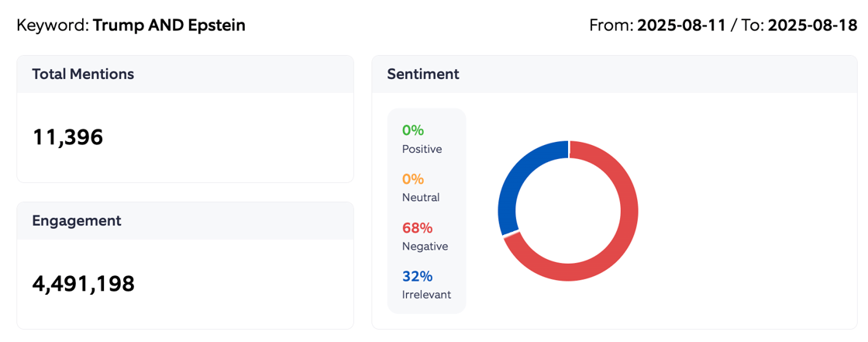Click the From date 2025-08-11

point(681,26)
